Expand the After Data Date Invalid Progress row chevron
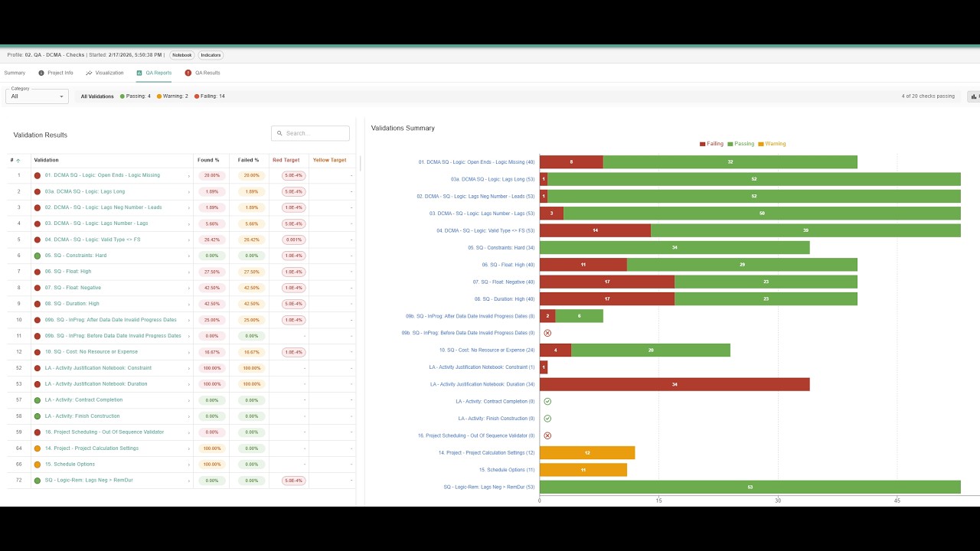Viewport: 980px width, 551px height. coord(189,321)
